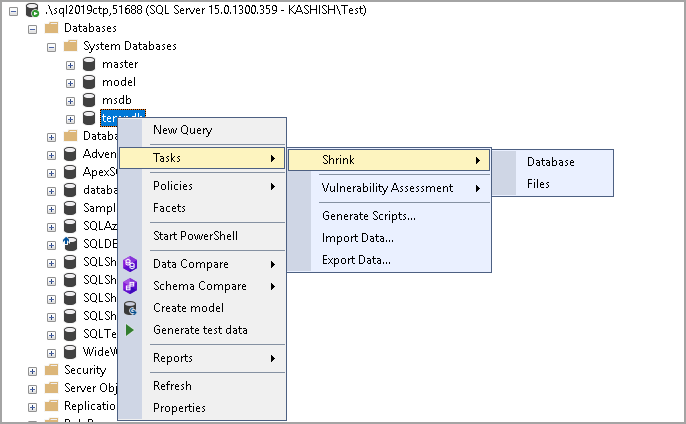Image resolution: width=686 pixels, height=424 pixels.
Task: Click the Schema Compare icon in menu
Action: [x=130, y=286]
